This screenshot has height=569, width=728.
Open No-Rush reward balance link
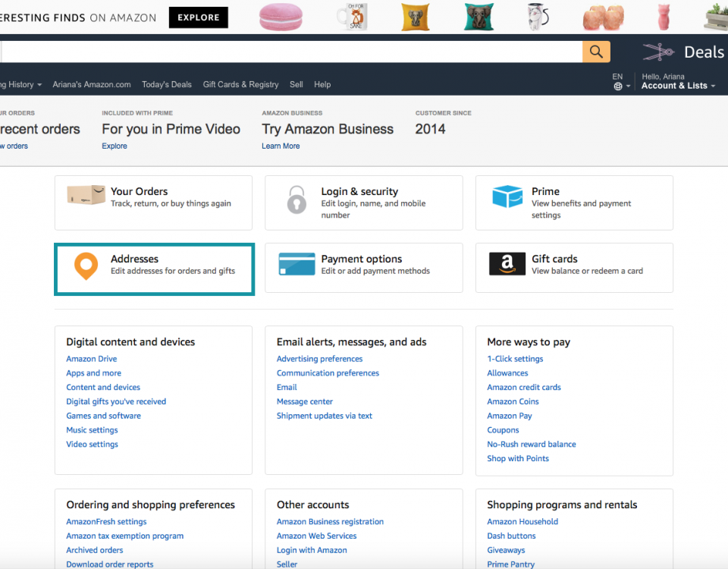pos(532,444)
